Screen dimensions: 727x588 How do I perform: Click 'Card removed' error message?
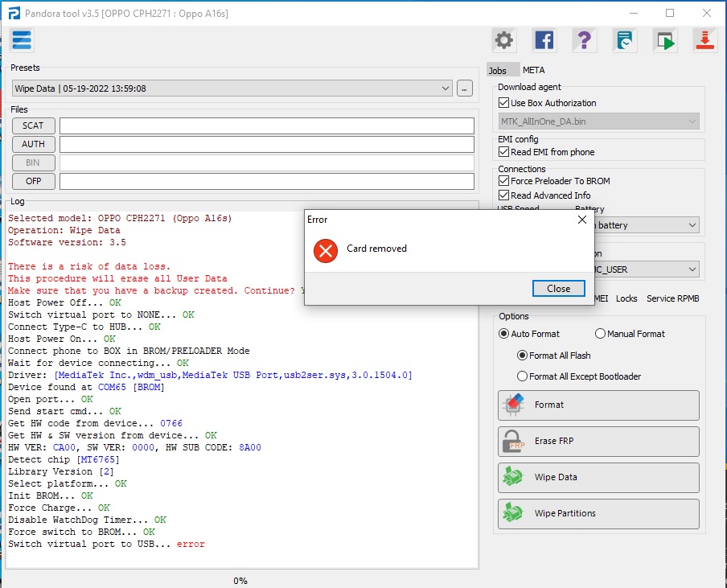tap(376, 249)
